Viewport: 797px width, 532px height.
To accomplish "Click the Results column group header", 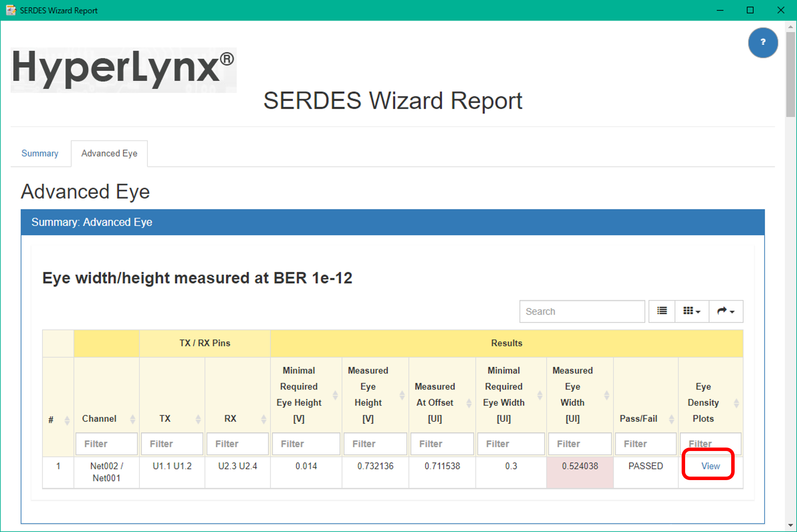I will [506, 343].
